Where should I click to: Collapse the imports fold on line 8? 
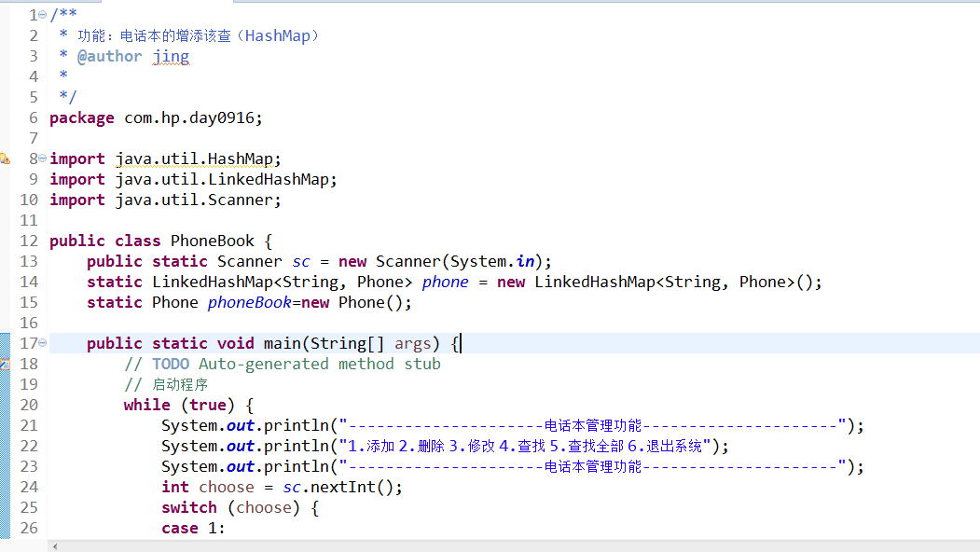(43, 159)
